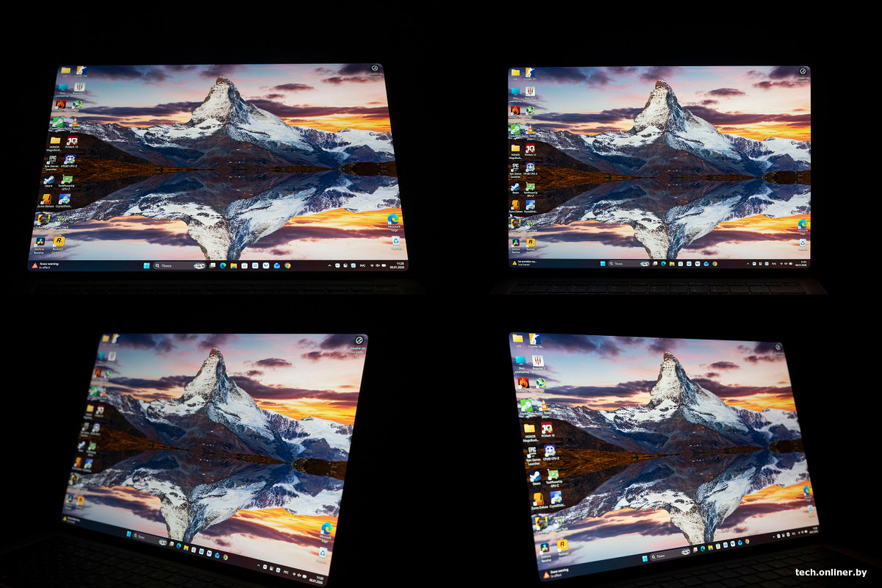Screen dimensions: 882x588
Task: Open DaVinci Resolve in the top-left photo
Action: (40, 241)
